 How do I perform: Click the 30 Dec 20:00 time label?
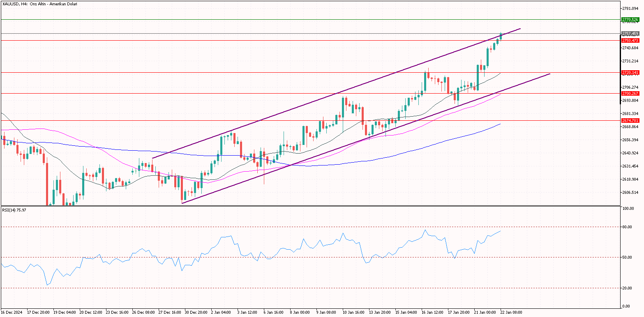point(197,312)
